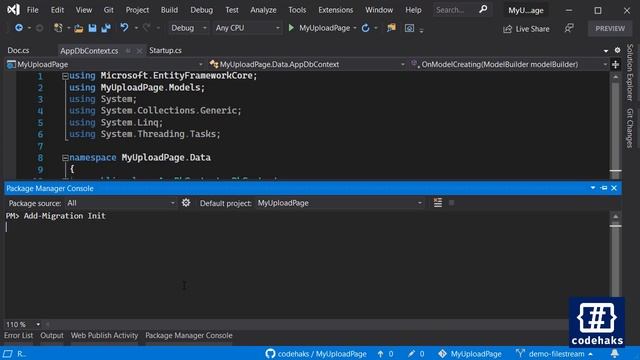The width and height of the screenshot is (640, 360).
Task: Pin the AppDbContext.cs tab
Action: tap(128, 51)
